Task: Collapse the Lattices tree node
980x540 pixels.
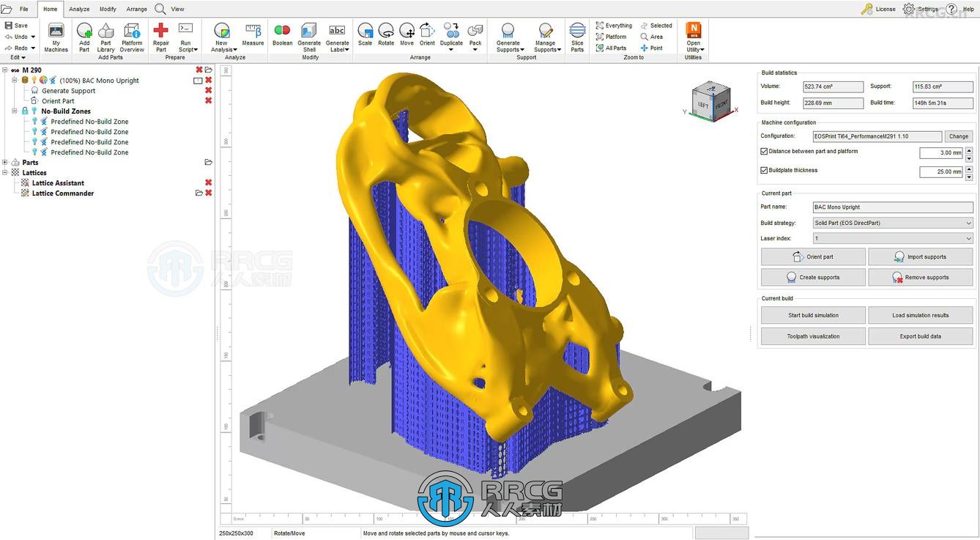Action: click(5, 173)
